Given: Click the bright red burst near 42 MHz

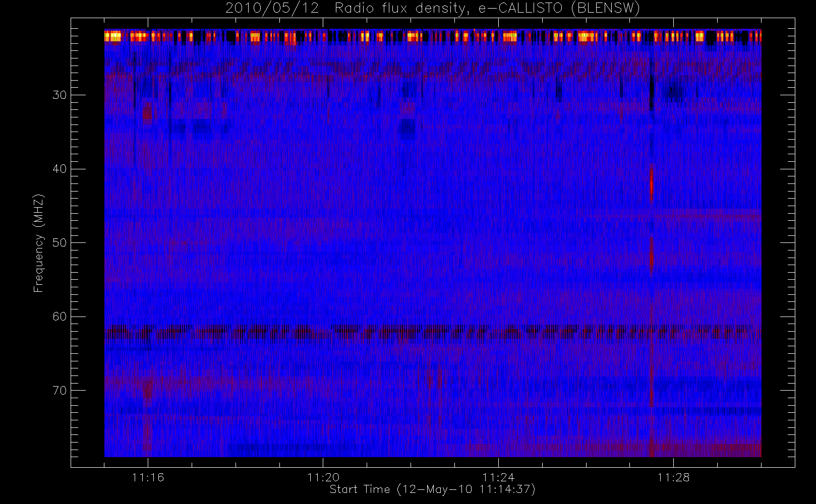Looking at the screenshot, I should (x=652, y=184).
